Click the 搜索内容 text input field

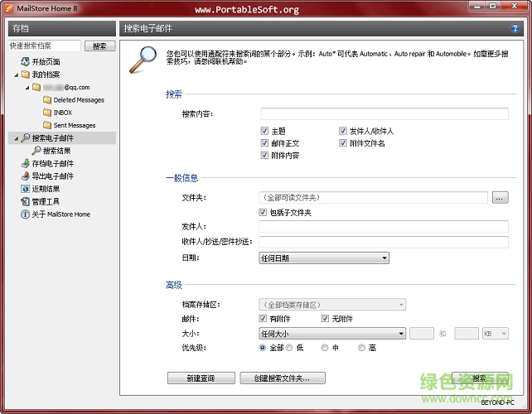tap(384, 114)
